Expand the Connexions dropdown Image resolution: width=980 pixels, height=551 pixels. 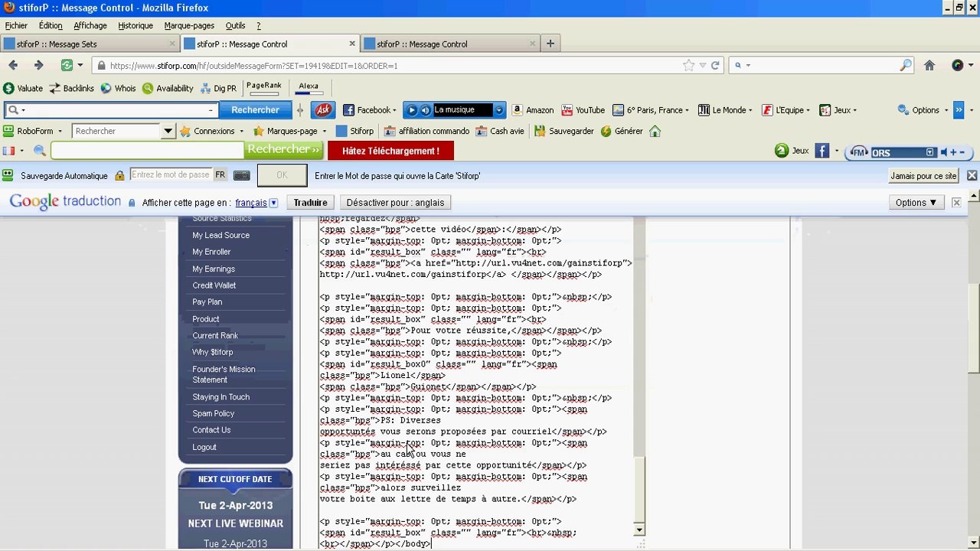pyautogui.click(x=243, y=131)
